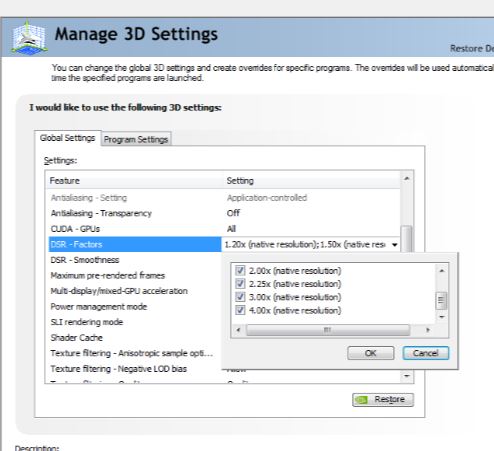The width and height of the screenshot is (494, 451).
Task: Open the DSR Factors dropdown arrow
Action: pos(395,245)
